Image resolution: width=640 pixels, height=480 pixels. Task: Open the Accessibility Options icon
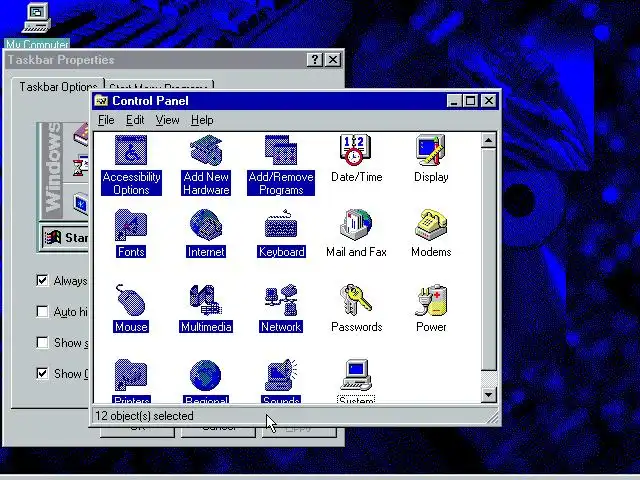pyautogui.click(x=131, y=150)
